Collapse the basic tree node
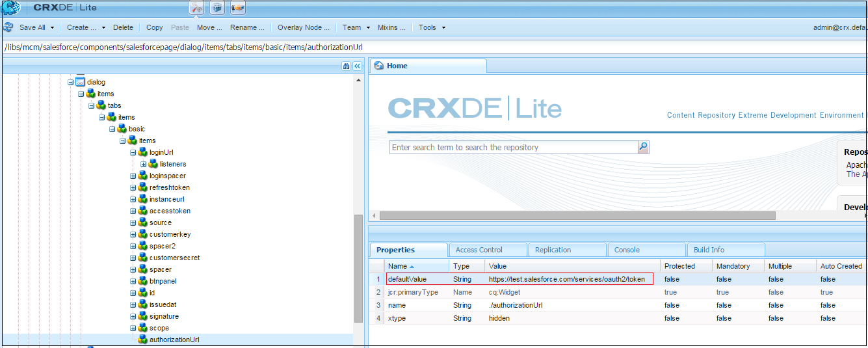868x348 pixels. point(112,129)
